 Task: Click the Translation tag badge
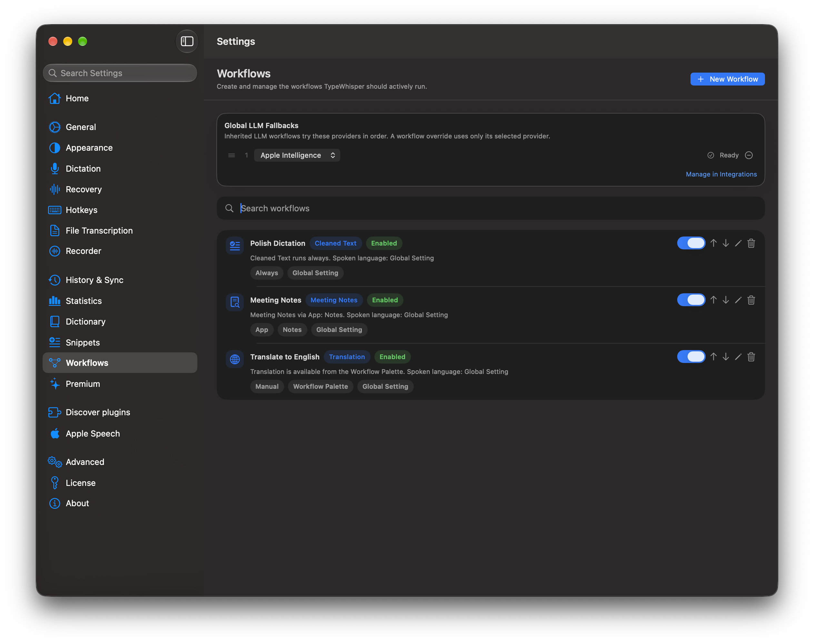pyautogui.click(x=347, y=357)
